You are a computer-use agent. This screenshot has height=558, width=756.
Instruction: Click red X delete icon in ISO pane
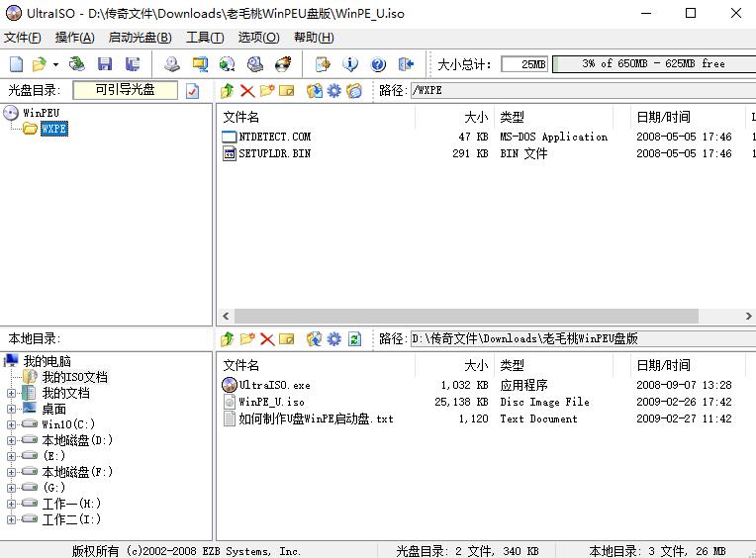coord(247,91)
